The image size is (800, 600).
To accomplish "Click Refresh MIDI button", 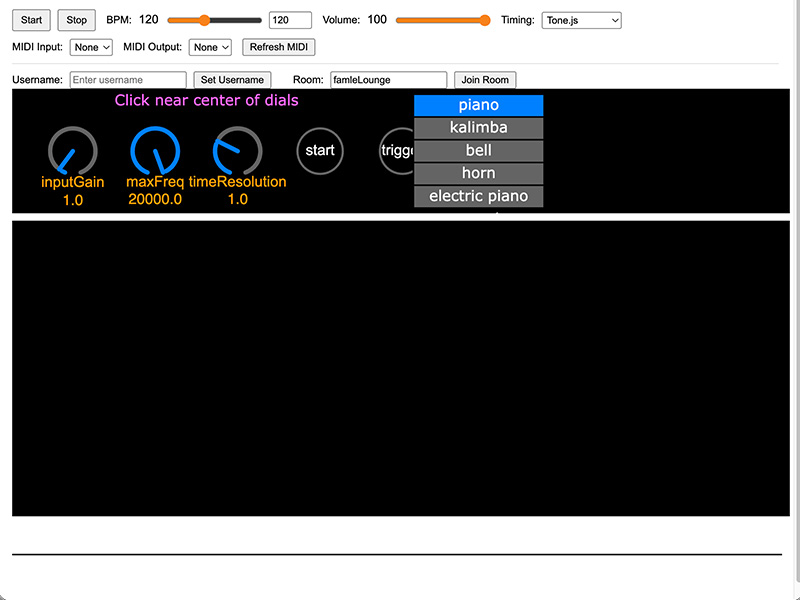I will [x=279, y=47].
